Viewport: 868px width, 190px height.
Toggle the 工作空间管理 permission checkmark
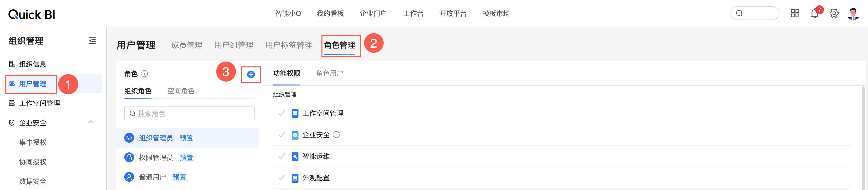coord(282,113)
